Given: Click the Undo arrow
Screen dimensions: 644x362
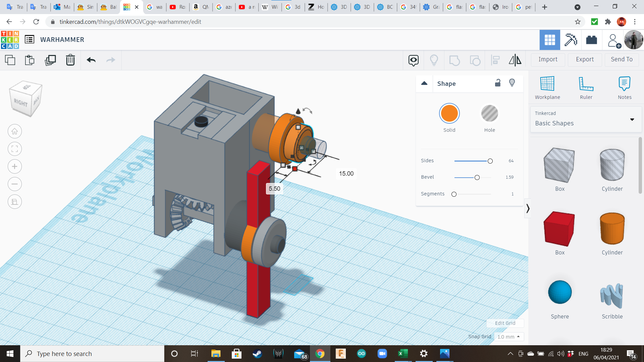Looking at the screenshot, I should pyautogui.click(x=91, y=60).
